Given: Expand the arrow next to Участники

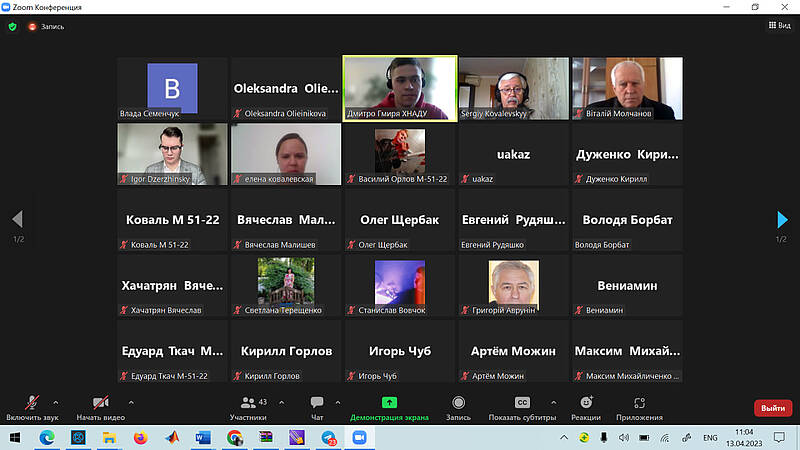Looking at the screenshot, I should click(x=281, y=401).
